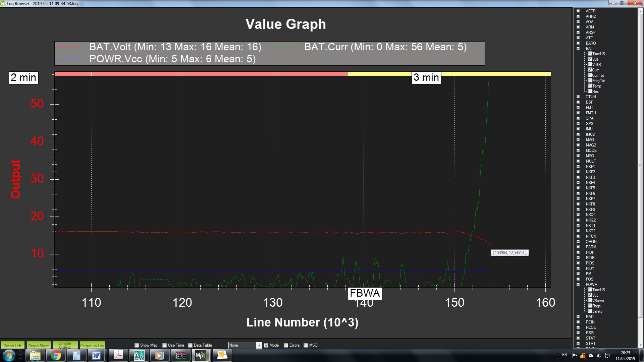Screen dimensions: 644x362
Task: Open the None dropdown list
Action: (x=259, y=345)
